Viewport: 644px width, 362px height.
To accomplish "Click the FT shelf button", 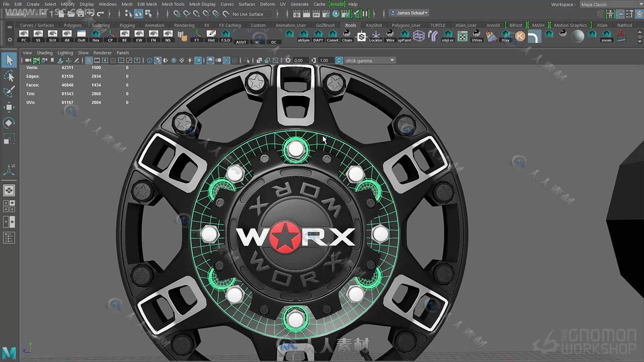I will pos(197,36).
